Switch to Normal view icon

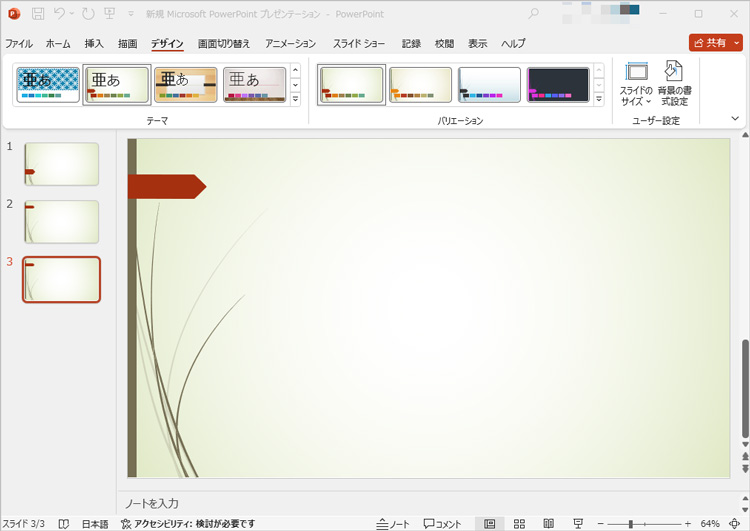click(490, 524)
